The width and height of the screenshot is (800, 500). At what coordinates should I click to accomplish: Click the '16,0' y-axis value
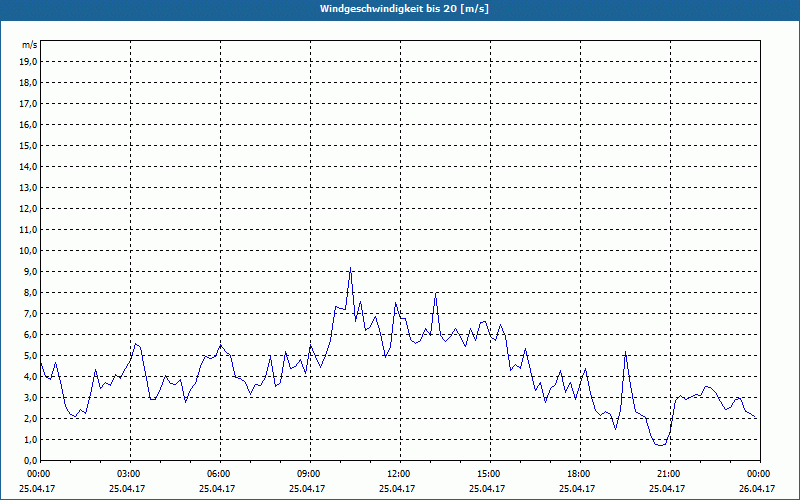(x=29, y=124)
